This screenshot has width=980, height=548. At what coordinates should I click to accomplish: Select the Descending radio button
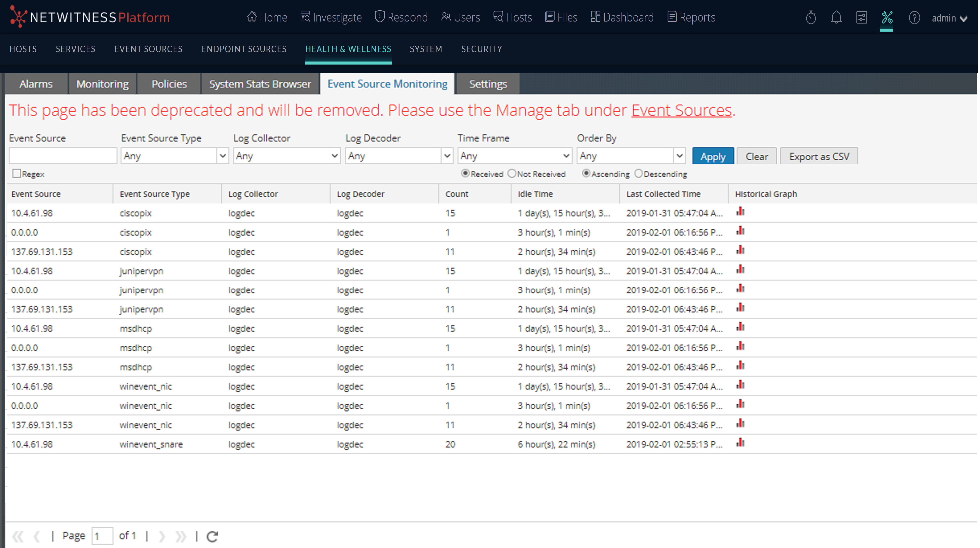coord(639,173)
